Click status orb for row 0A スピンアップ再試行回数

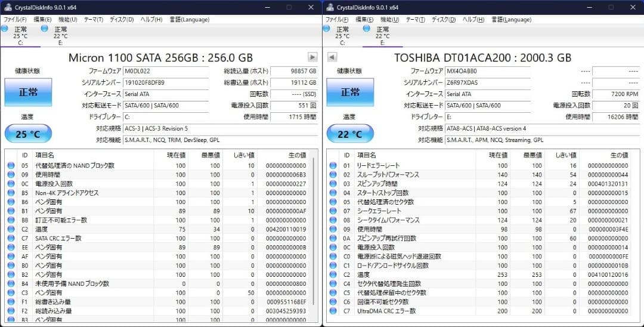click(x=333, y=238)
